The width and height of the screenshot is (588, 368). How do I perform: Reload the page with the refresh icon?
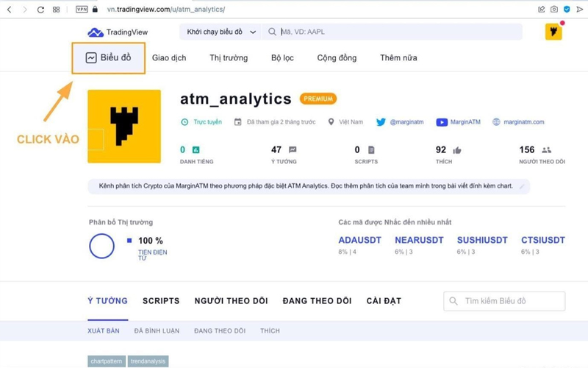[x=40, y=10]
